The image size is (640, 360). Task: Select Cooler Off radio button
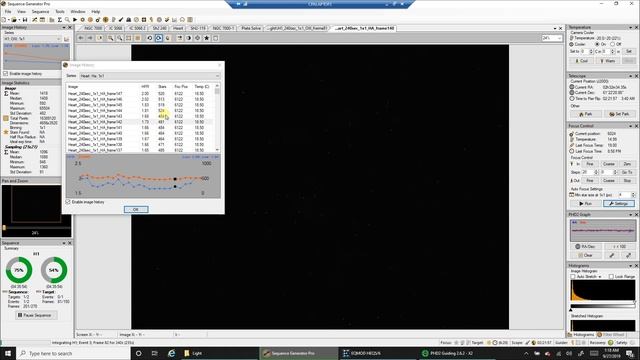pyautogui.click(x=612, y=44)
